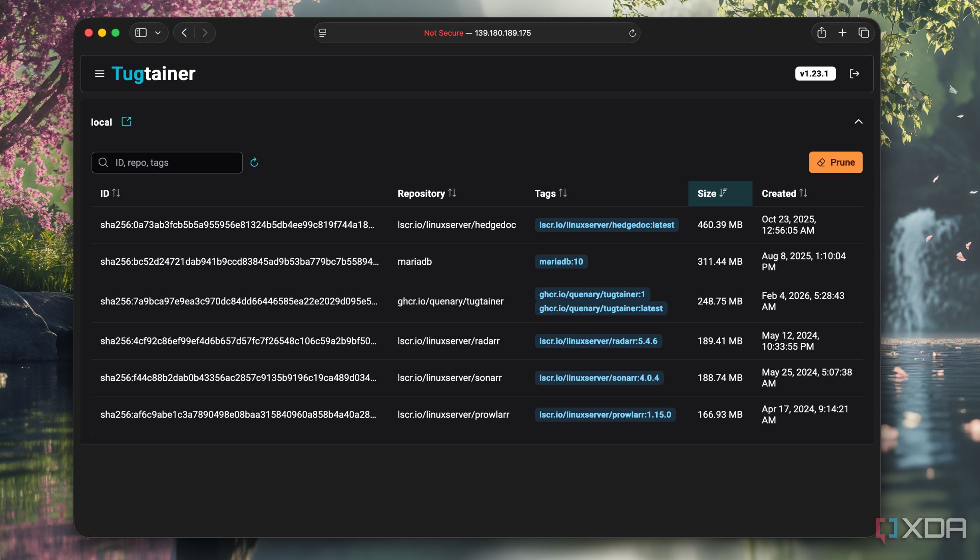Image resolution: width=980 pixels, height=560 pixels.
Task: Click size value 311.44 MB
Action: [720, 262]
